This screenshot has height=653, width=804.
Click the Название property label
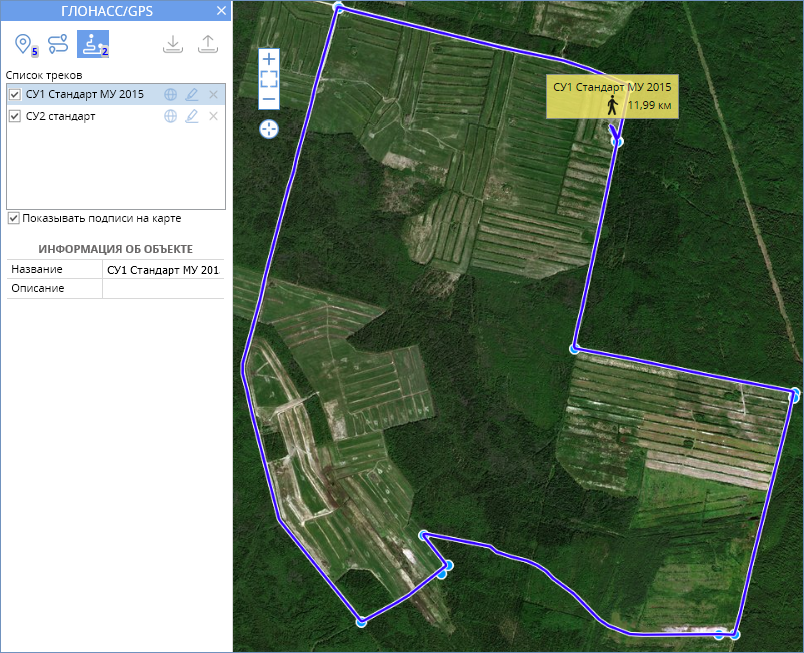[x=37, y=270]
